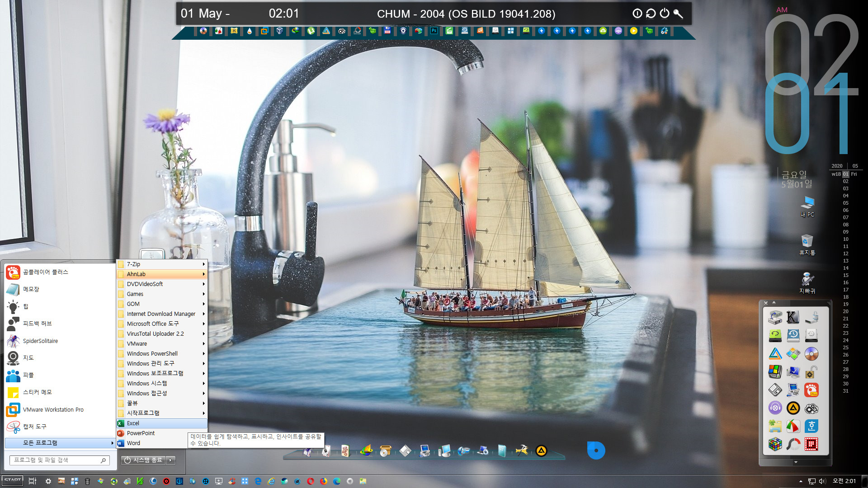Open the red pixel grid icon in side dock
Screen dimensions: 868x488
click(811, 444)
